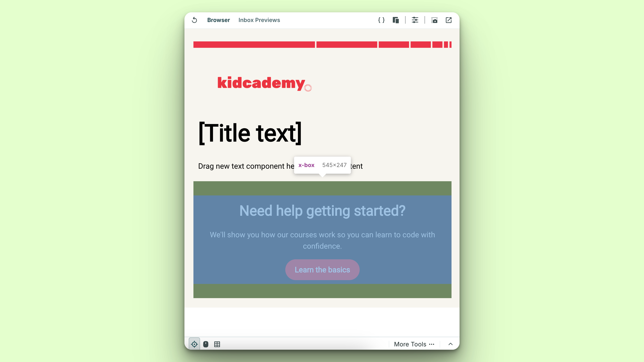Click Title text placeholder field
This screenshot has height=362, width=644.
(x=250, y=132)
